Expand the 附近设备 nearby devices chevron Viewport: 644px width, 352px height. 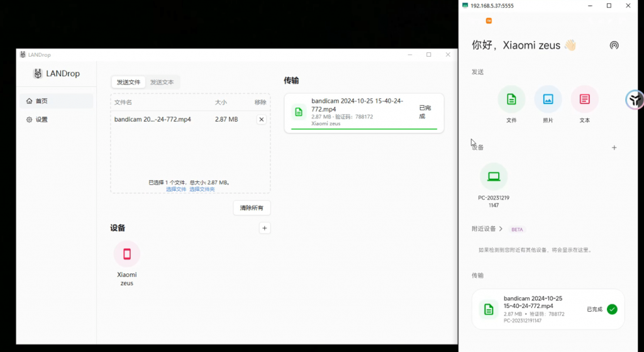[501, 229]
